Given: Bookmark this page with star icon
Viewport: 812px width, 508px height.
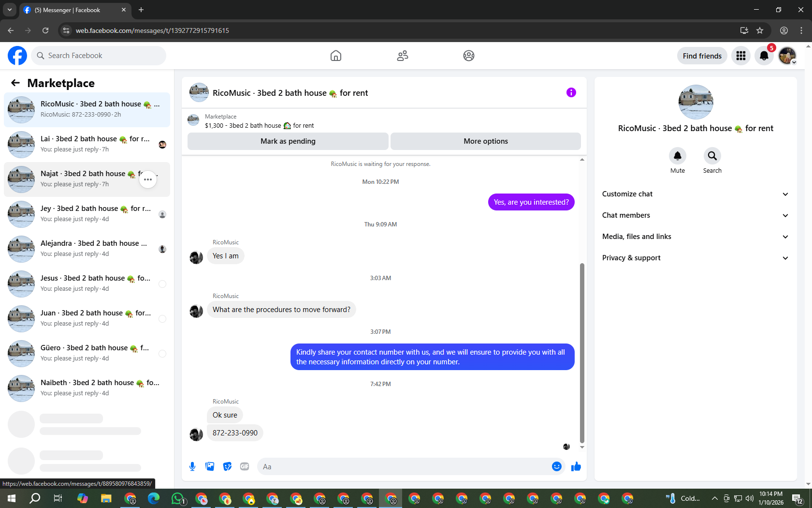Looking at the screenshot, I should pyautogui.click(x=760, y=30).
